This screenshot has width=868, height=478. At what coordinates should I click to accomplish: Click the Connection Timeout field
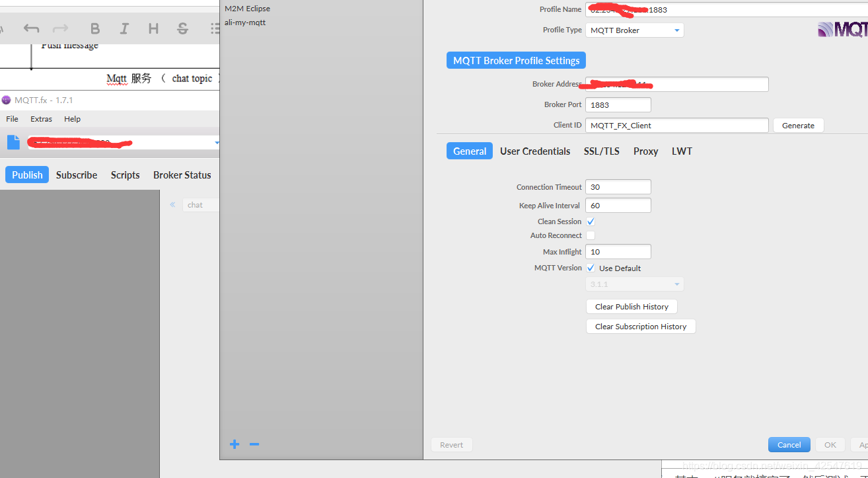618,187
